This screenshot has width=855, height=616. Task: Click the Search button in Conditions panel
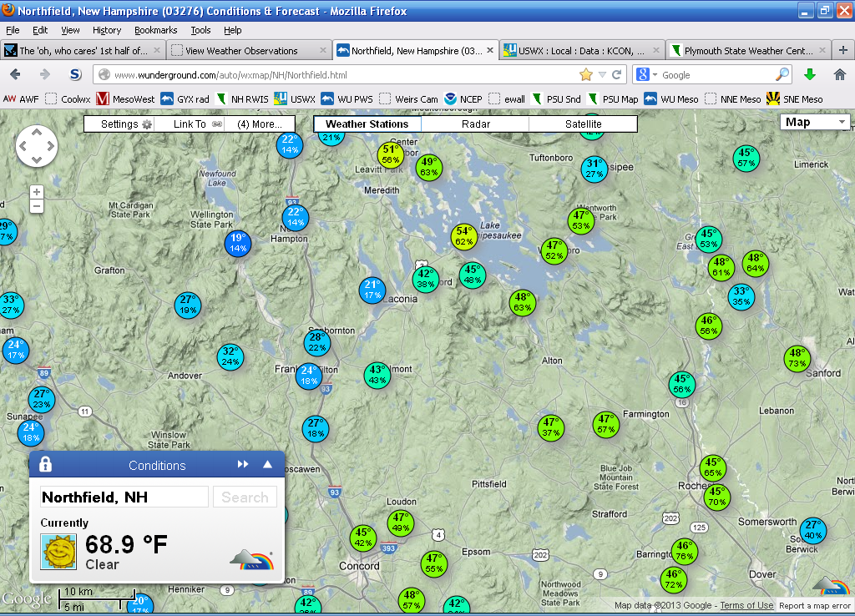tap(245, 497)
